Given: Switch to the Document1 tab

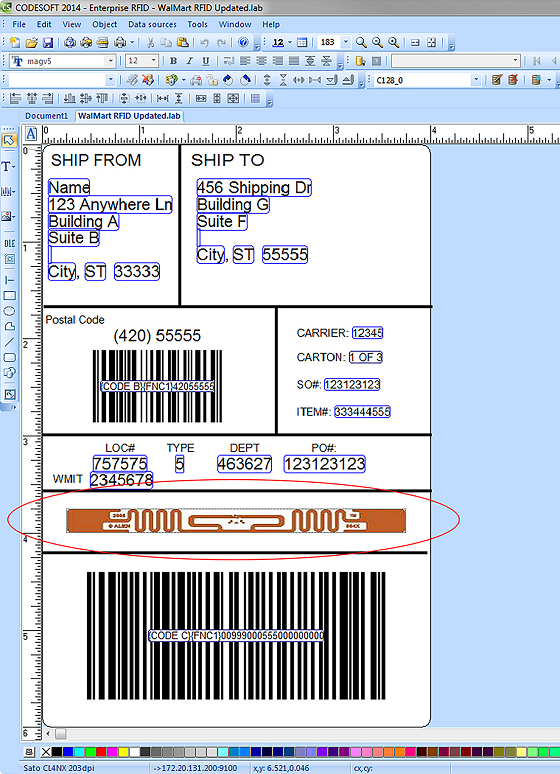Looking at the screenshot, I should click(46, 116).
